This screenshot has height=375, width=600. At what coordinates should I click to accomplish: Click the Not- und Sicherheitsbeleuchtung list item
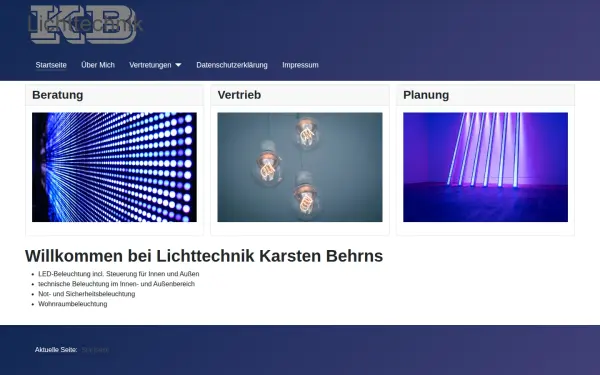(87, 294)
